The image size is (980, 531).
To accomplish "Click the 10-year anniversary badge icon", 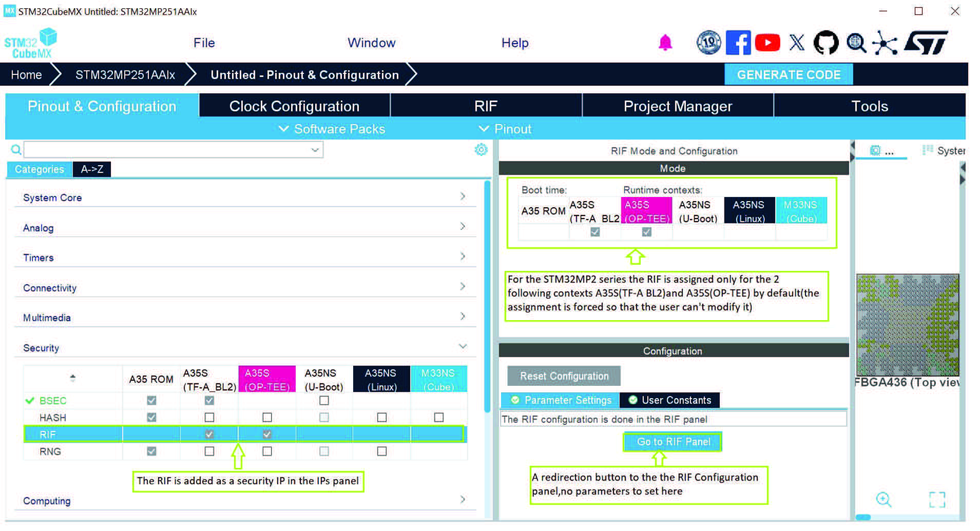I will 708,43.
